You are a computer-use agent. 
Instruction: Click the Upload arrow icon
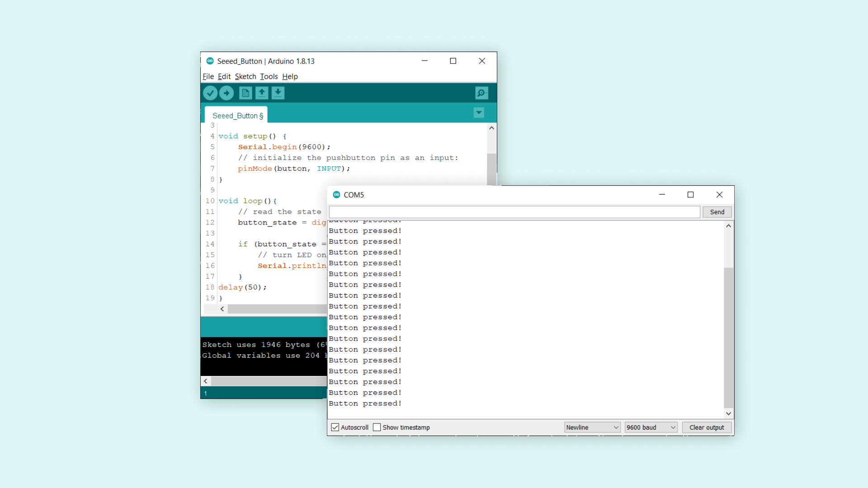pos(226,93)
